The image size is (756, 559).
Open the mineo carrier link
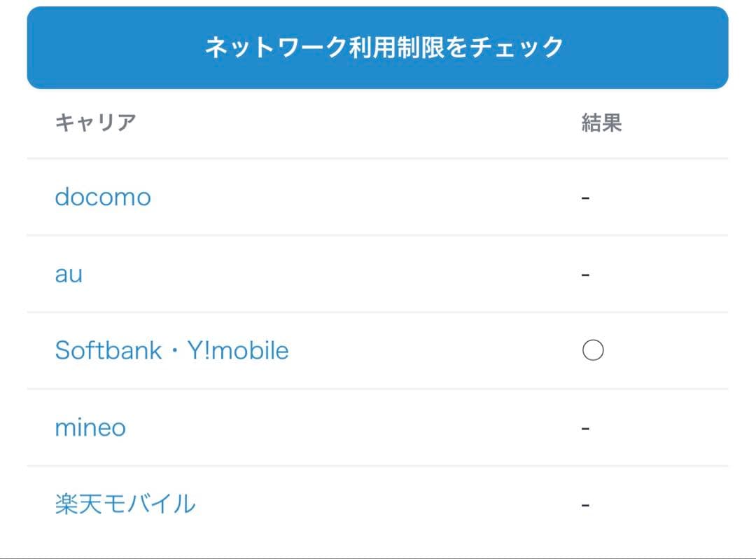click(90, 427)
